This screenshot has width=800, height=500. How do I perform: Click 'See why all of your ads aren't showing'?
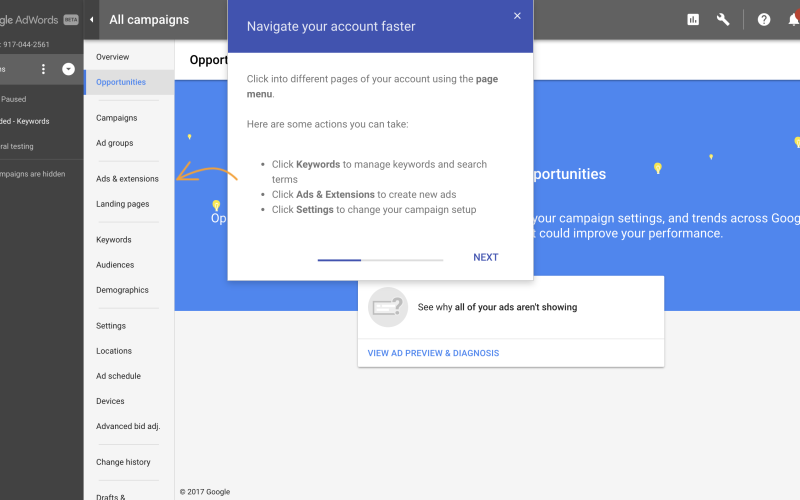(x=497, y=307)
